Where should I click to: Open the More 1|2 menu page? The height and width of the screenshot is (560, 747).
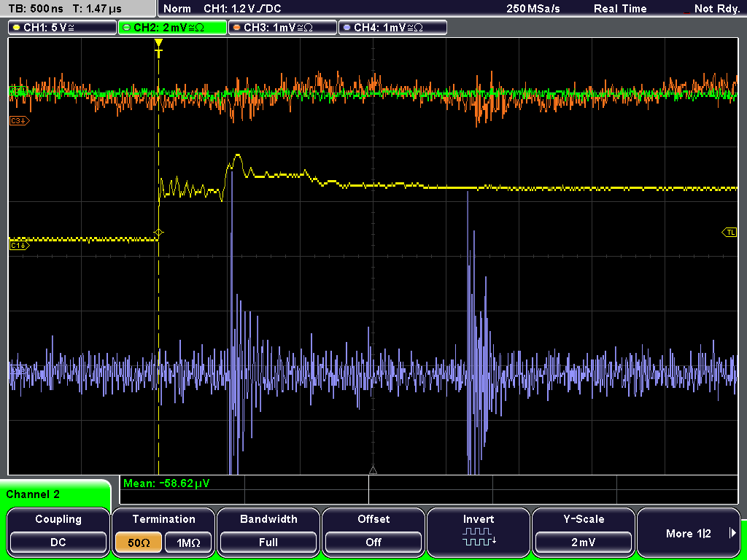(689, 532)
